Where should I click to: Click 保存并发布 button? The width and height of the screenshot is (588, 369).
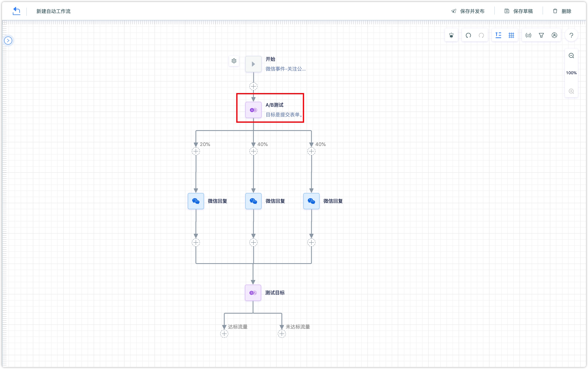[x=468, y=11]
